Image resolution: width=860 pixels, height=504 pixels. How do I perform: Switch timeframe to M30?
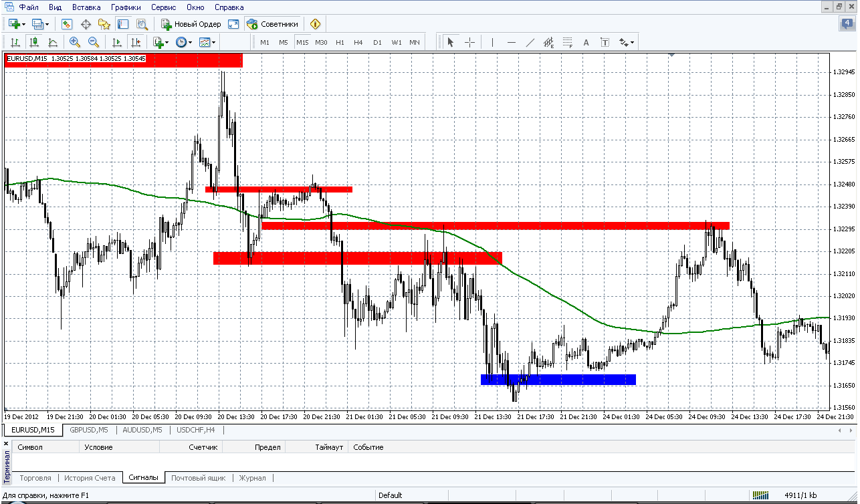(x=322, y=42)
